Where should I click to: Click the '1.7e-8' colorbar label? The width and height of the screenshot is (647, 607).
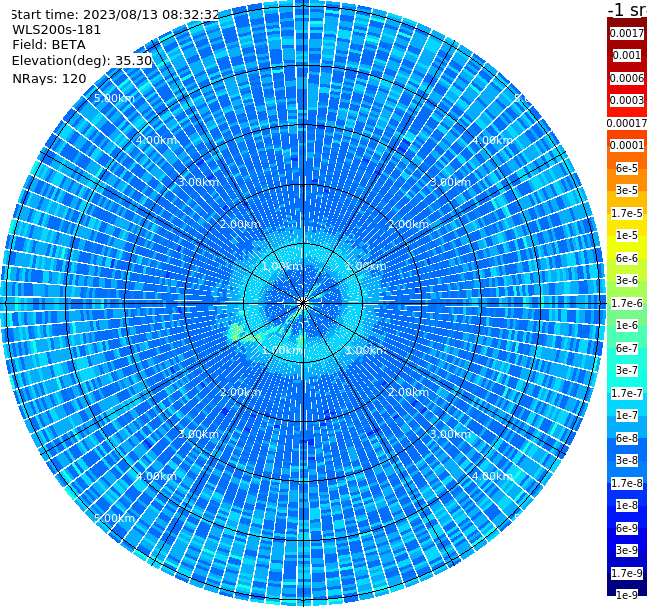[x=627, y=483]
